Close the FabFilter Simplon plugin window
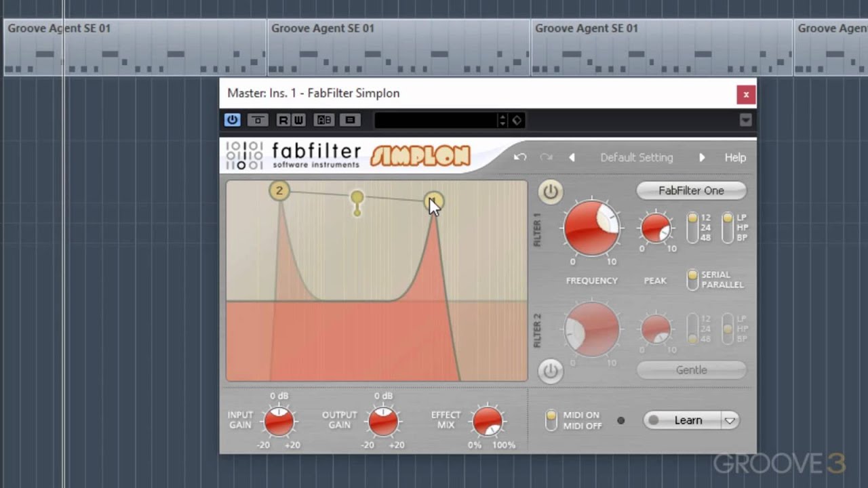The height and width of the screenshot is (488, 868). tap(746, 94)
